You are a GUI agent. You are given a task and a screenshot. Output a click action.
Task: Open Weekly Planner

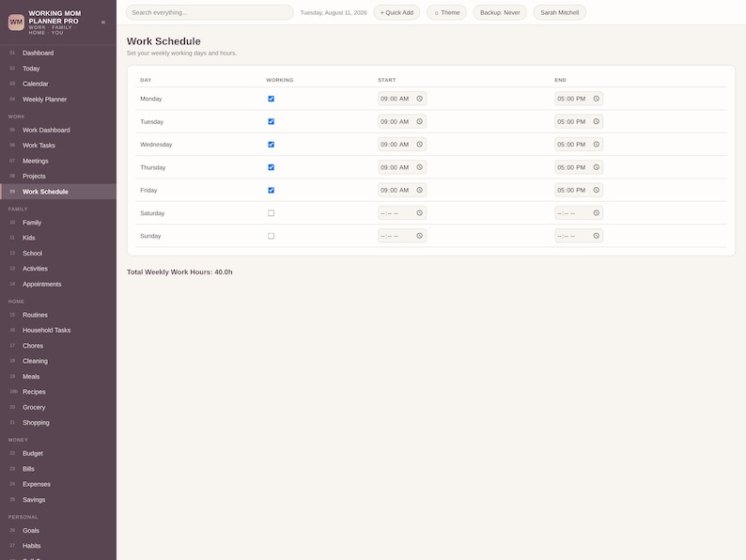[58, 99]
